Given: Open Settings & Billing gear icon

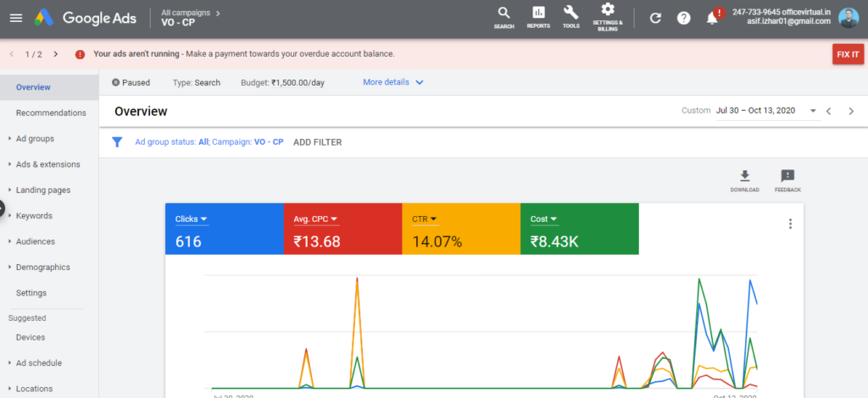Looking at the screenshot, I should click(608, 10).
